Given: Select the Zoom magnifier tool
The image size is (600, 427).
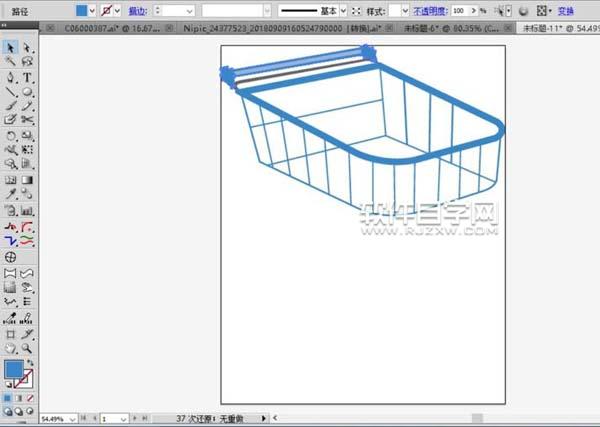Looking at the screenshot, I should (x=27, y=349).
